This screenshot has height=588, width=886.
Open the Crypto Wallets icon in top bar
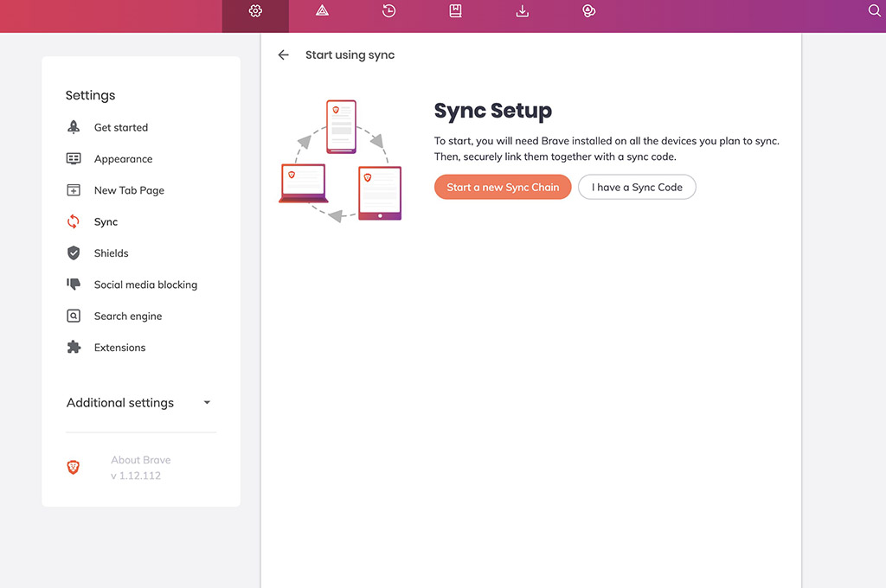pos(589,11)
